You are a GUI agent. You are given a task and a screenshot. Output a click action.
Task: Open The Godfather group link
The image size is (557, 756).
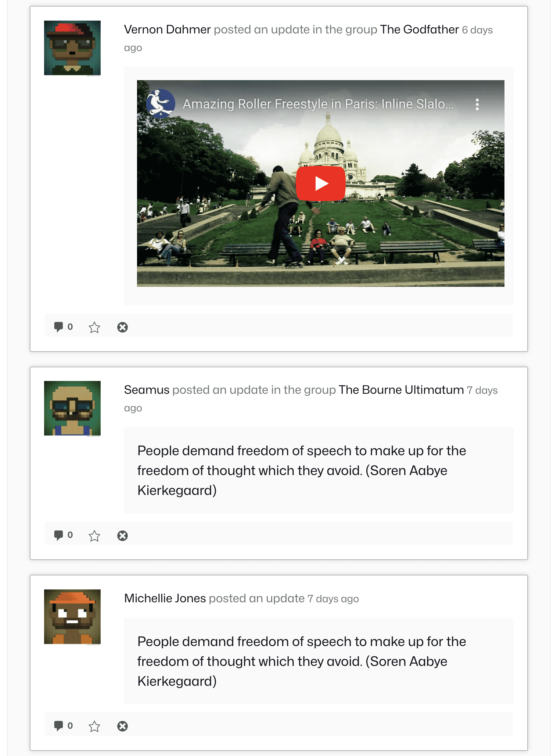(x=420, y=29)
